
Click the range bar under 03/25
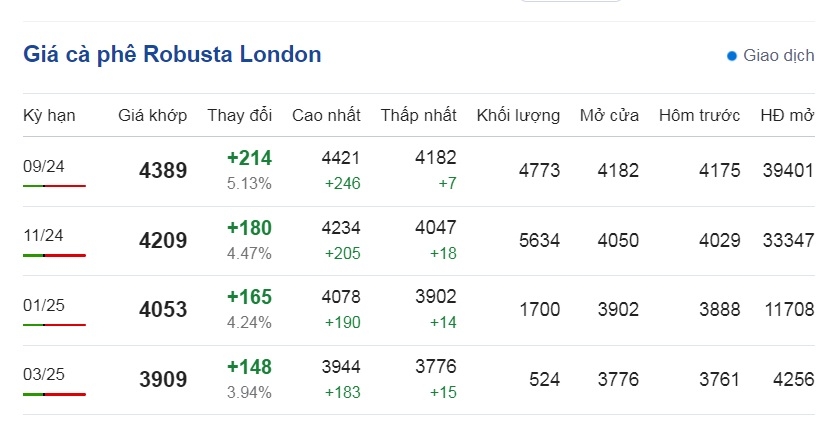pyautogui.click(x=55, y=394)
